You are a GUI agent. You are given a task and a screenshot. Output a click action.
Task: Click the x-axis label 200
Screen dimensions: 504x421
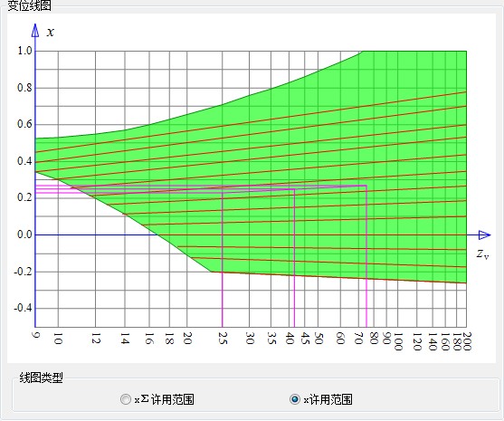(467, 341)
